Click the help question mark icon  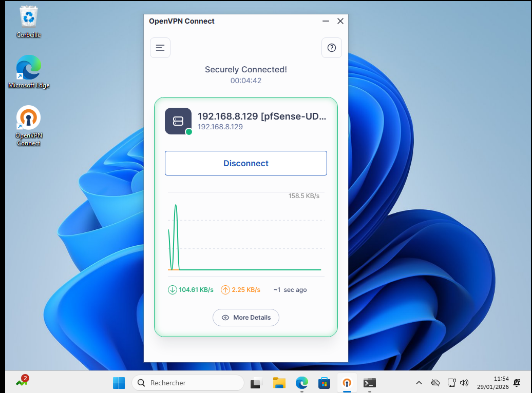tap(331, 48)
